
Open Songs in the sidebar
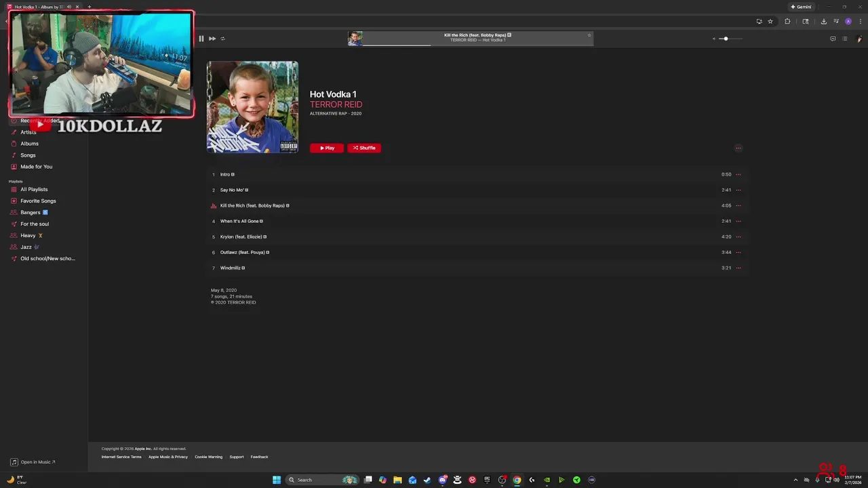(28, 155)
